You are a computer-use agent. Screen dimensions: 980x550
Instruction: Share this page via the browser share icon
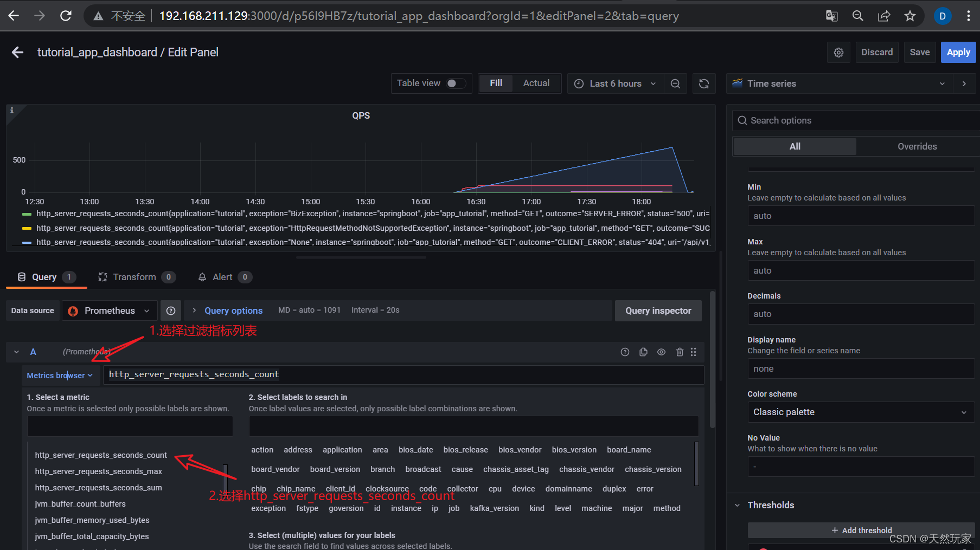coord(884,16)
